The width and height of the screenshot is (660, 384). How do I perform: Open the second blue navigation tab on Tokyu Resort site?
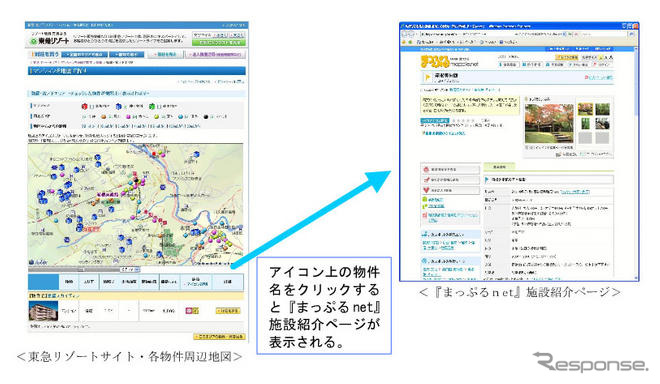coord(127,55)
